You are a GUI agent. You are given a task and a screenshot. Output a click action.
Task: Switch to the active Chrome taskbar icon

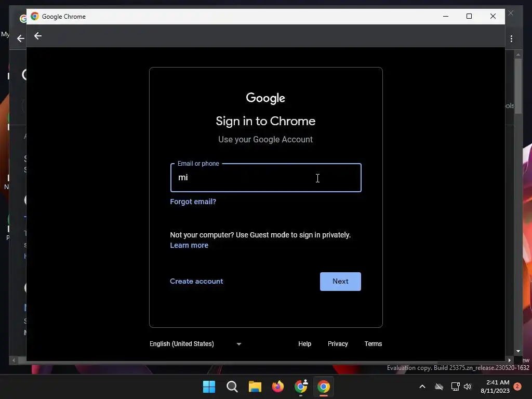click(324, 387)
